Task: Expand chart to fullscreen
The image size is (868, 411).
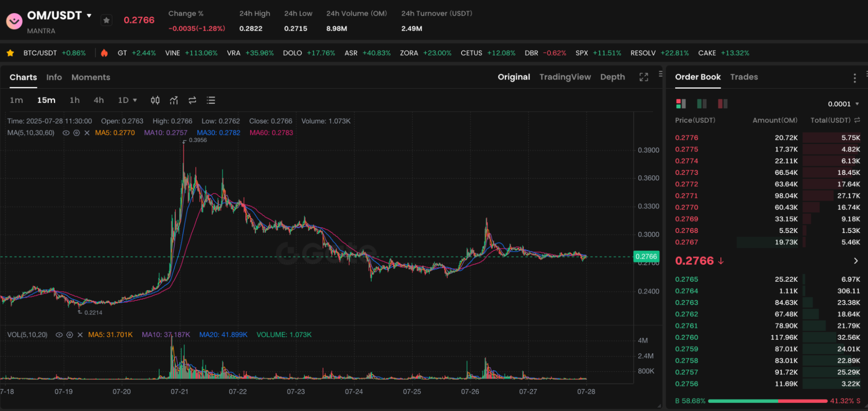Action: (644, 77)
